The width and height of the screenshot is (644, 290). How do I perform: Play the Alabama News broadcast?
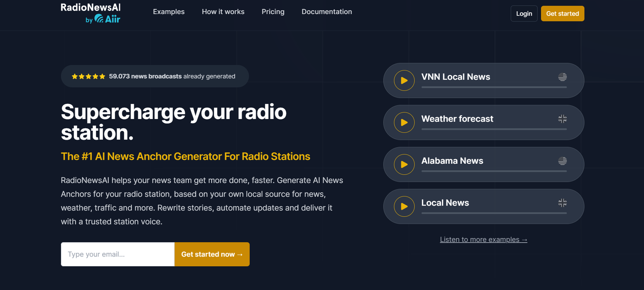point(404,165)
